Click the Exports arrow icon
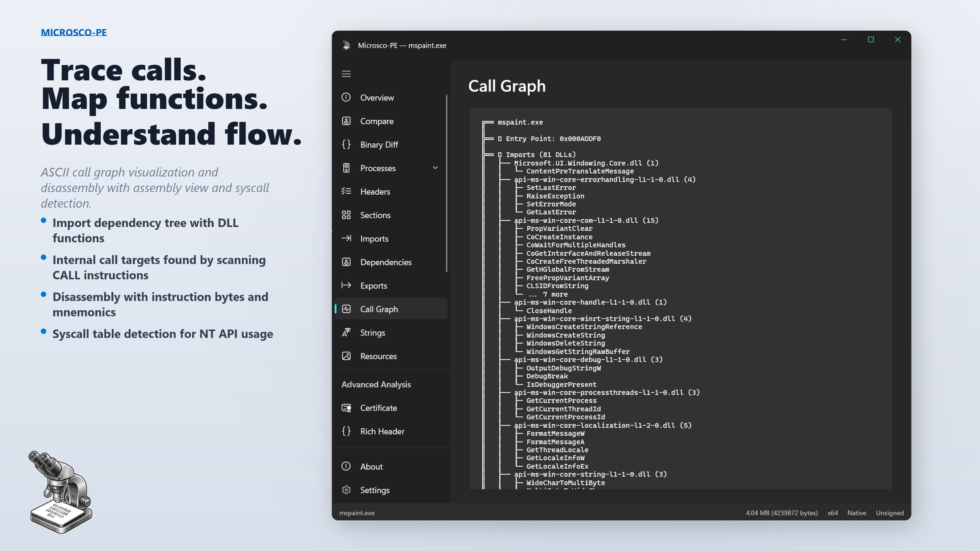This screenshot has width=980, height=551. coord(346,285)
